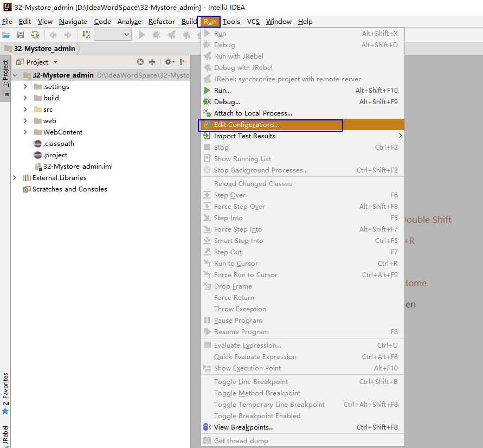Open the Project panel settings gear
The image size is (483, 448).
[169, 62]
